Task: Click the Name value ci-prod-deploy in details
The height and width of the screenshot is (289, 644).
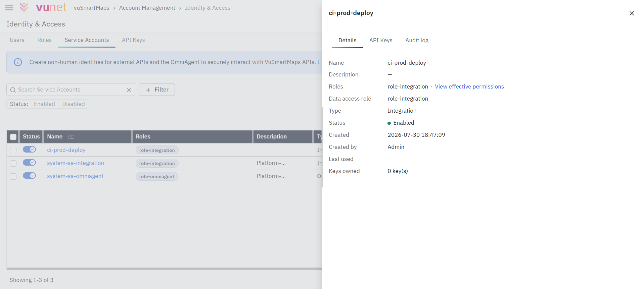Action: (407, 63)
